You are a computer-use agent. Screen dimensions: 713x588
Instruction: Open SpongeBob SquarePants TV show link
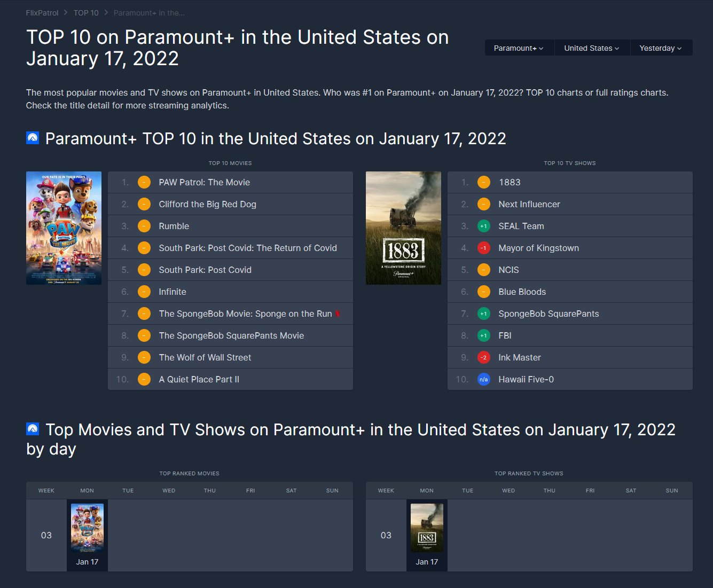coord(549,313)
